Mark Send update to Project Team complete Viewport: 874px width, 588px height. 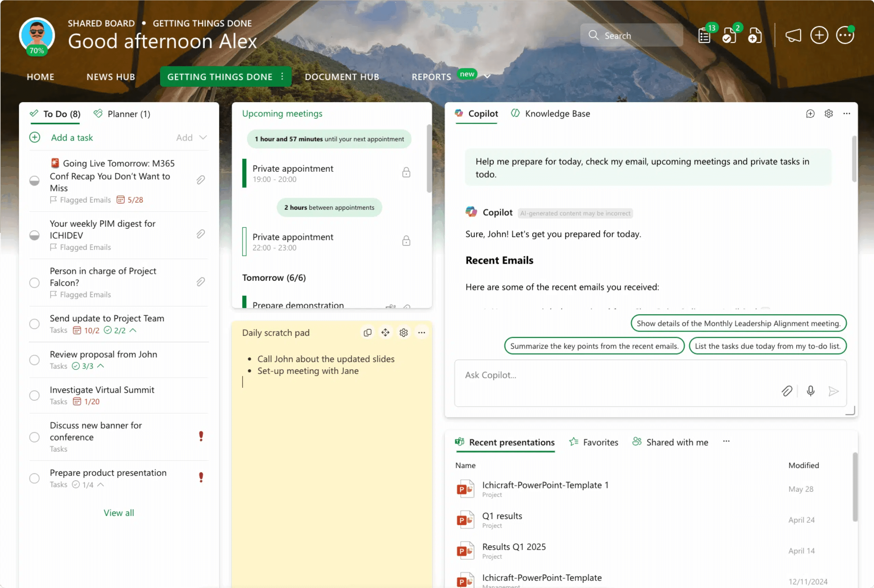tap(34, 324)
